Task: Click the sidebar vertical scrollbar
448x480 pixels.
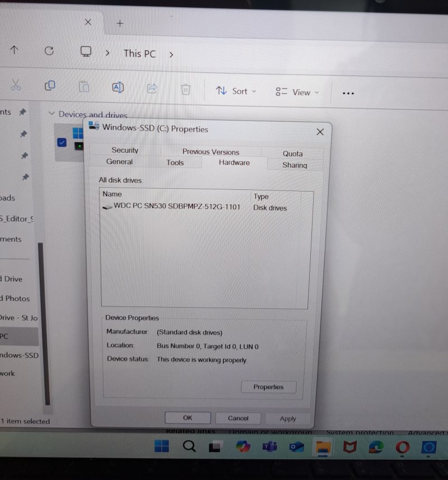Action: (x=45, y=323)
